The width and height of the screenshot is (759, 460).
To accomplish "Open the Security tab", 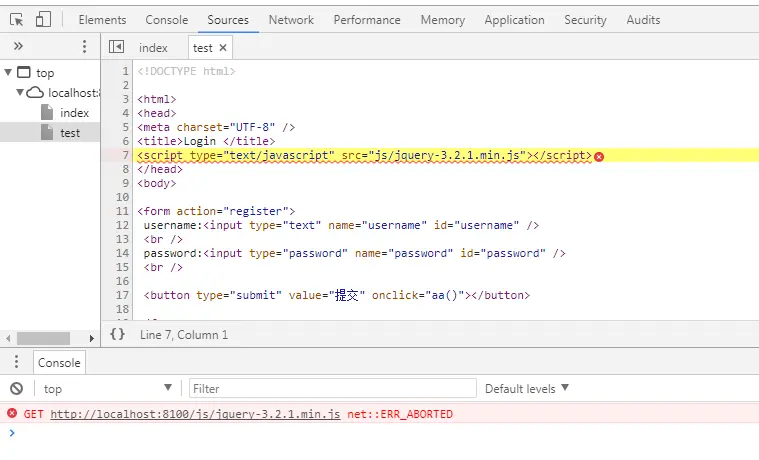I will [585, 20].
